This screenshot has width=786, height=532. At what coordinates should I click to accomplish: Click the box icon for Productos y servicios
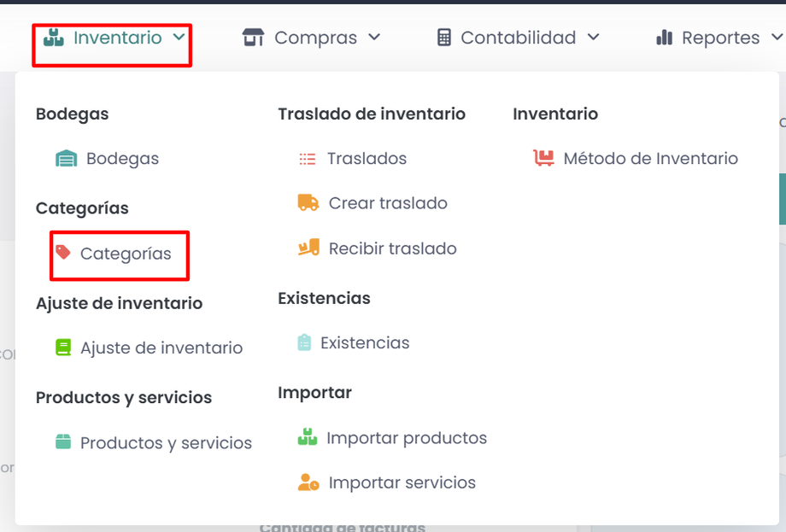(62, 442)
